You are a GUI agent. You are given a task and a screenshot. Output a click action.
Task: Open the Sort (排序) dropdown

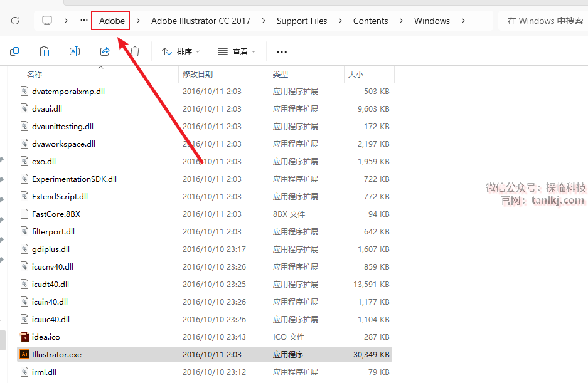(x=181, y=51)
